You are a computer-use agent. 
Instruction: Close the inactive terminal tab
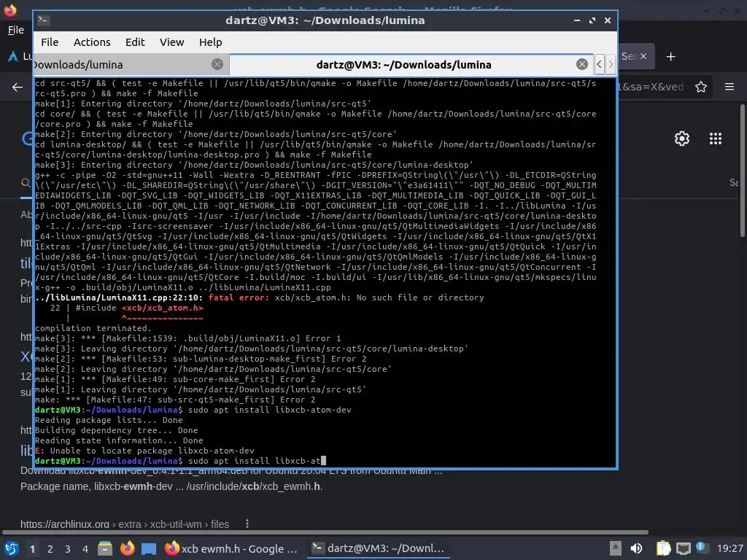(217, 64)
